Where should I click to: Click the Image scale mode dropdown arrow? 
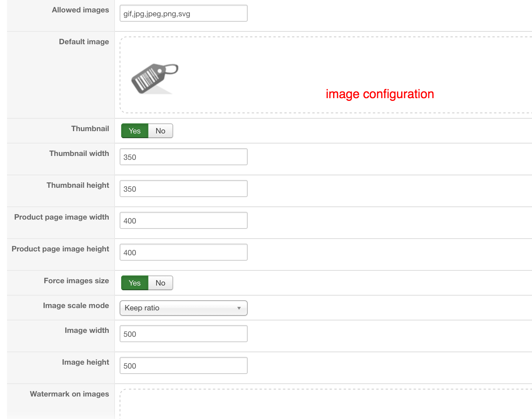pyautogui.click(x=239, y=308)
